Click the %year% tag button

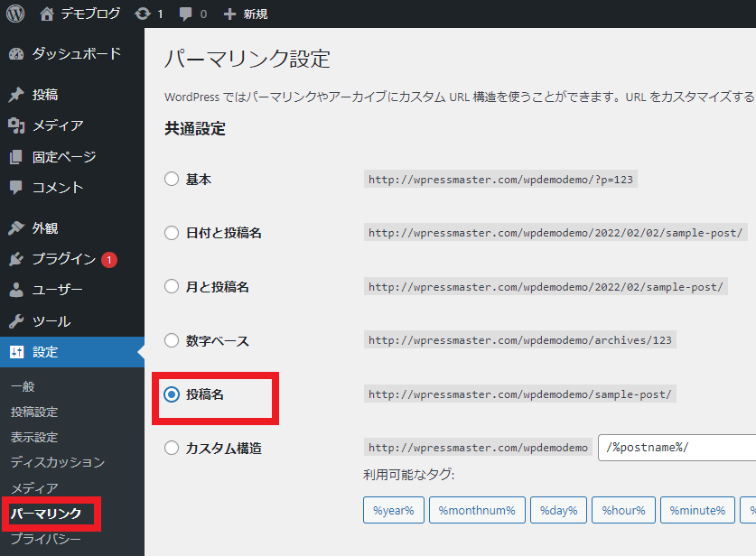(x=393, y=510)
